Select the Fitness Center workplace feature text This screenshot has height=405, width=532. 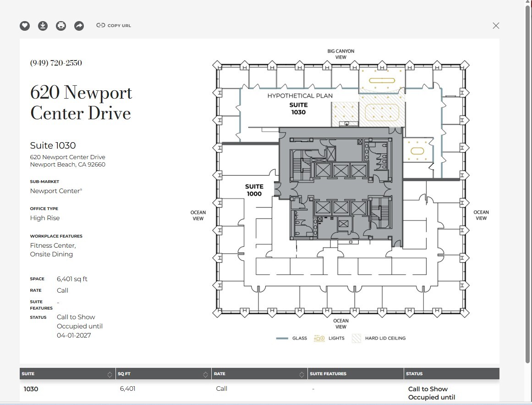point(53,245)
